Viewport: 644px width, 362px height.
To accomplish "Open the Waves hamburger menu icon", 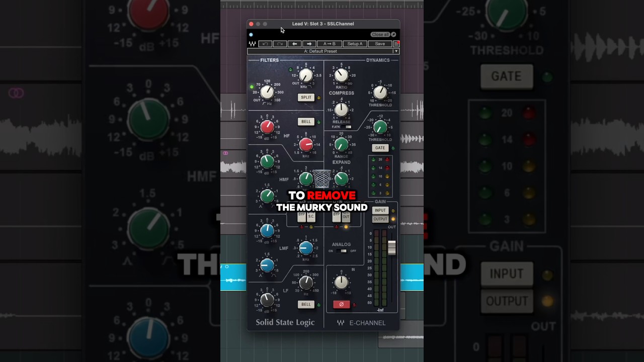I will (x=396, y=44).
